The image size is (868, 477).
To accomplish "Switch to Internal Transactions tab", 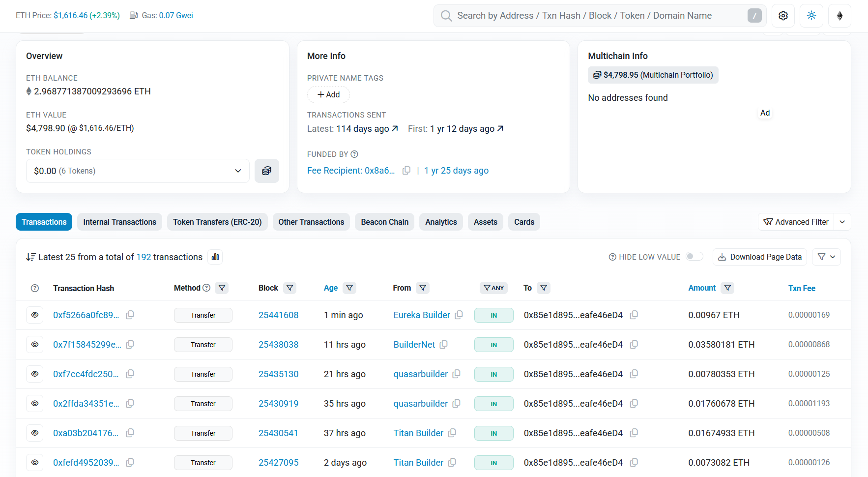I will [x=120, y=222].
